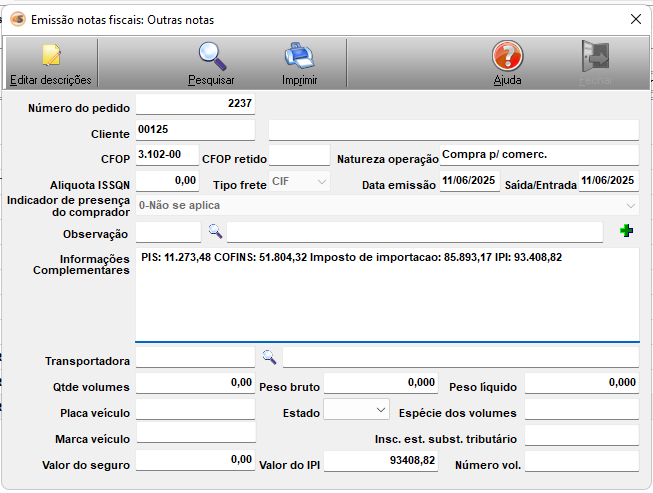The width and height of the screenshot is (653, 493).
Task: Click the application icon in title bar
Action: click(x=17, y=19)
